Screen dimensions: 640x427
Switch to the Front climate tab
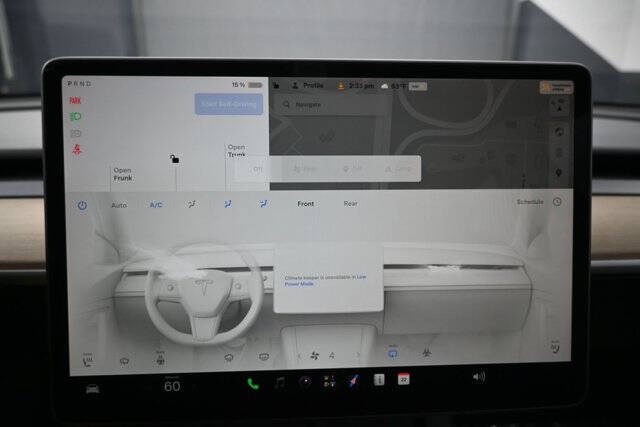(x=306, y=203)
